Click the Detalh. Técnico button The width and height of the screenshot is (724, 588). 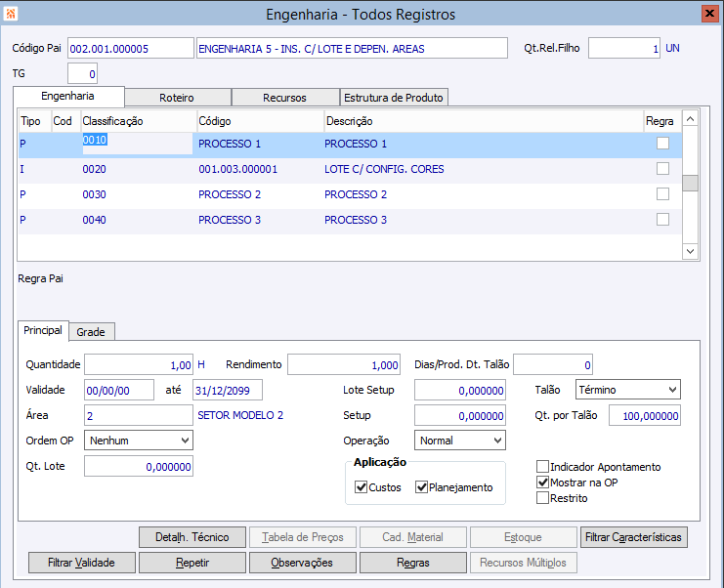[192, 537]
